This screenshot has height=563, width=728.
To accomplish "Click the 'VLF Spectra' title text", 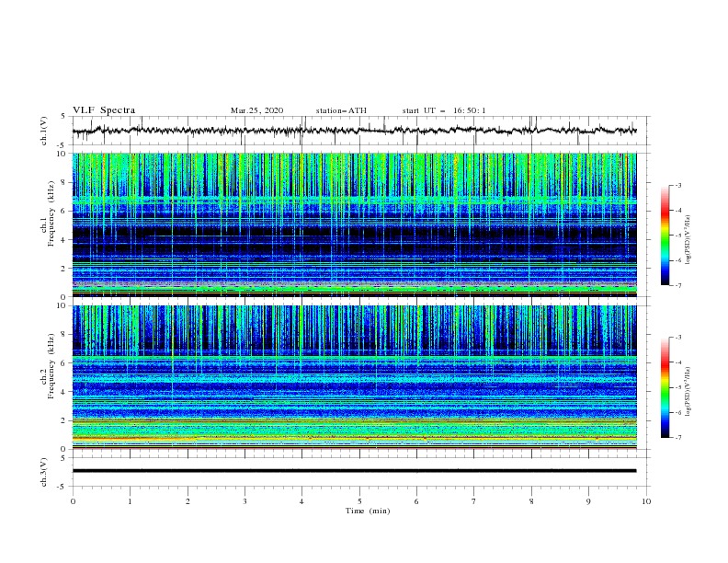I will (x=104, y=110).
